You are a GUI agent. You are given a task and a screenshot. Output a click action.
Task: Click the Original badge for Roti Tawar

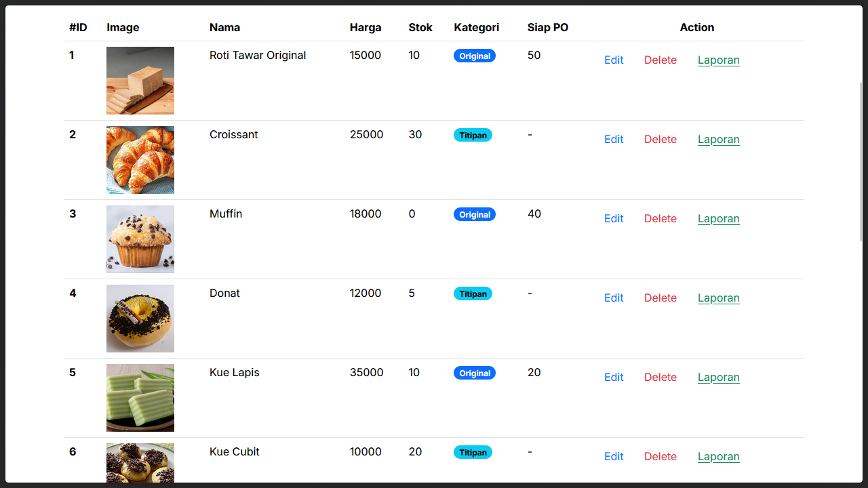pos(475,56)
